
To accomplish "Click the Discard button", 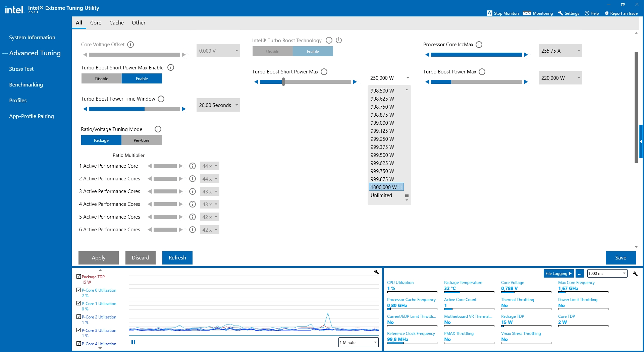I will coord(141,258).
